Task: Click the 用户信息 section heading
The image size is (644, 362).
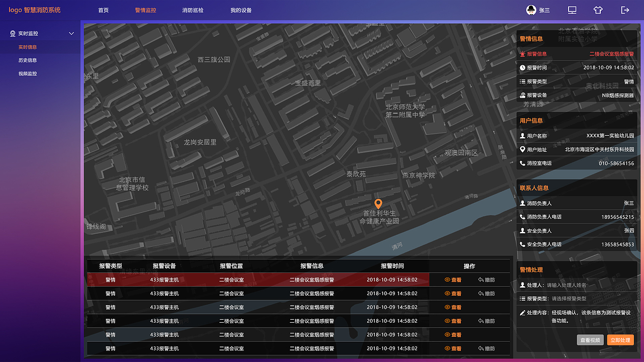Action: pyautogui.click(x=531, y=121)
